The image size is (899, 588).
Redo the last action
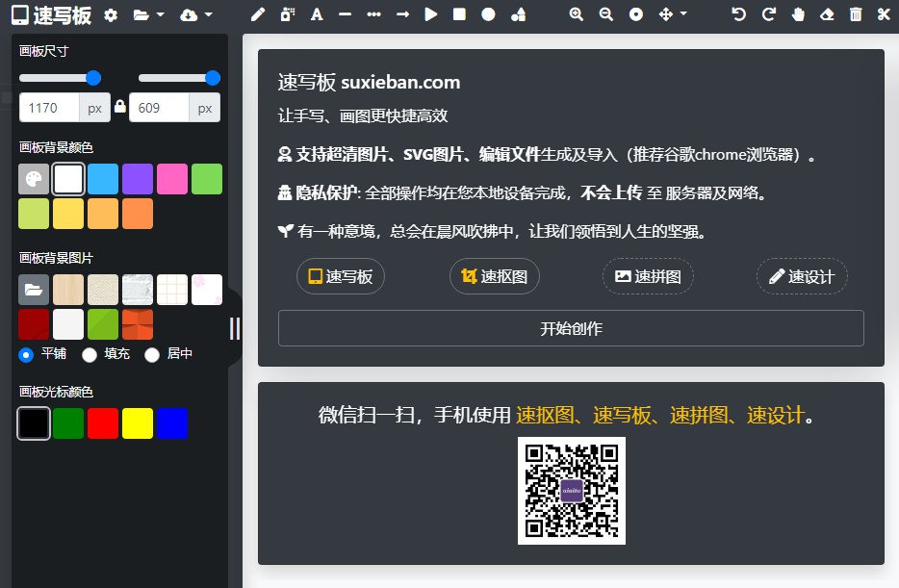pos(768,14)
